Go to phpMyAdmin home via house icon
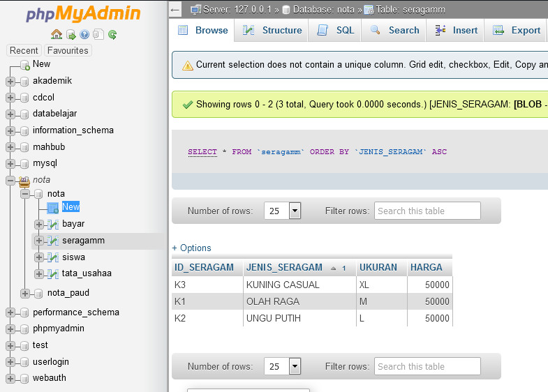548x392 pixels. point(57,35)
